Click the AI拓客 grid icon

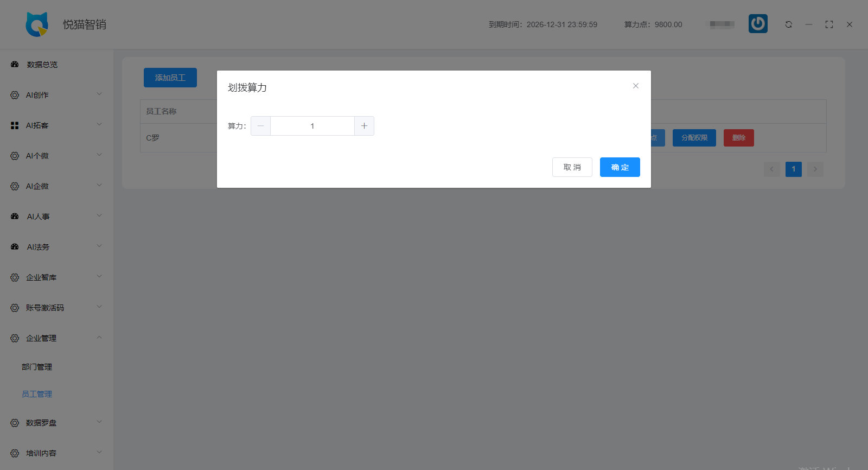[x=15, y=125]
